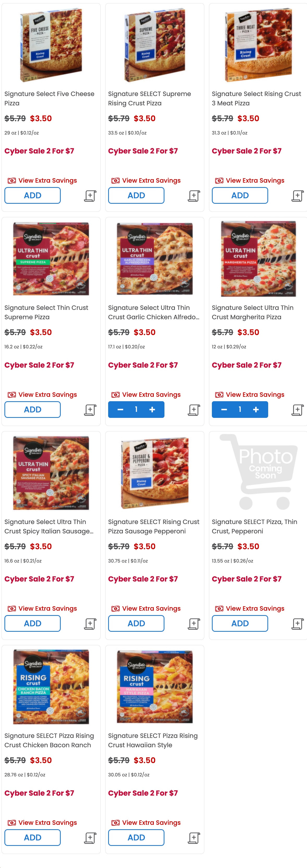The height and width of the screenshot is (868, 307).
Task: Click add-to-list icon for Rising Crust 3 Meat Pizza
Action: coord(298,196)
